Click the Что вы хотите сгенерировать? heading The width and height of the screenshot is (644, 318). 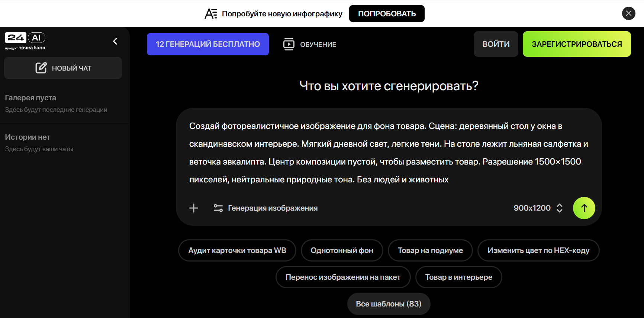coord(389,86)
